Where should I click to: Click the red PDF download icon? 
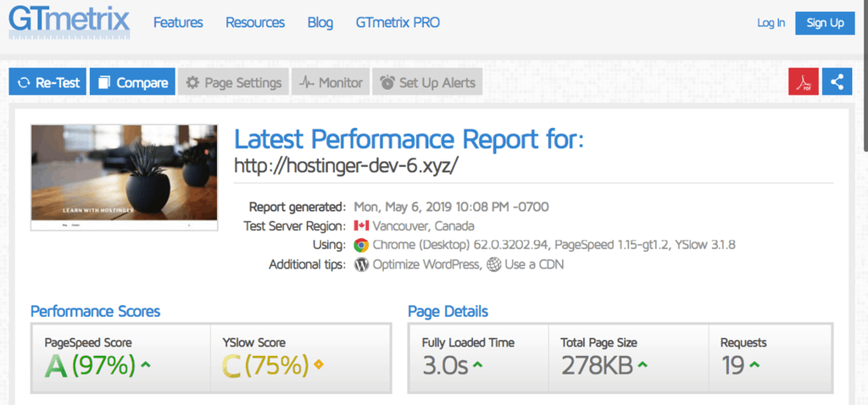click(x=803, y=82)
